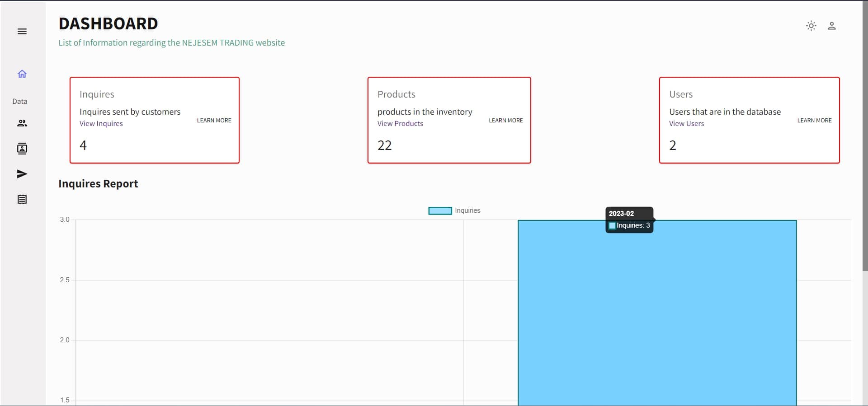Go to the Home dashboard icon
868x406 pixels.
(x=22, y=74)
